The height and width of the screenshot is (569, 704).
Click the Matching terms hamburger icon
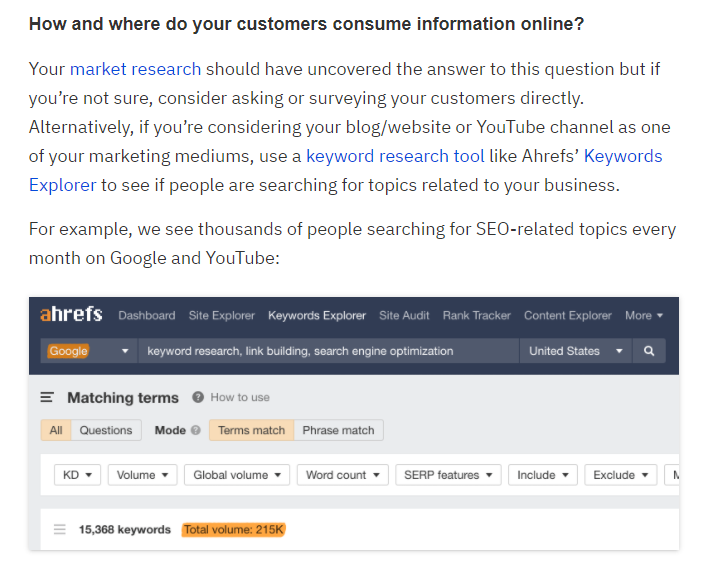(x=47, y=398)
